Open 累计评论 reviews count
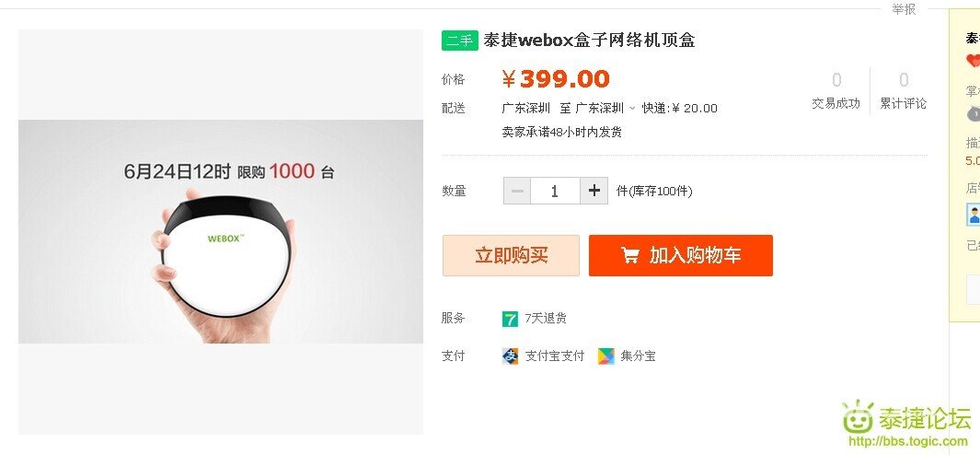 coord(903,91)
